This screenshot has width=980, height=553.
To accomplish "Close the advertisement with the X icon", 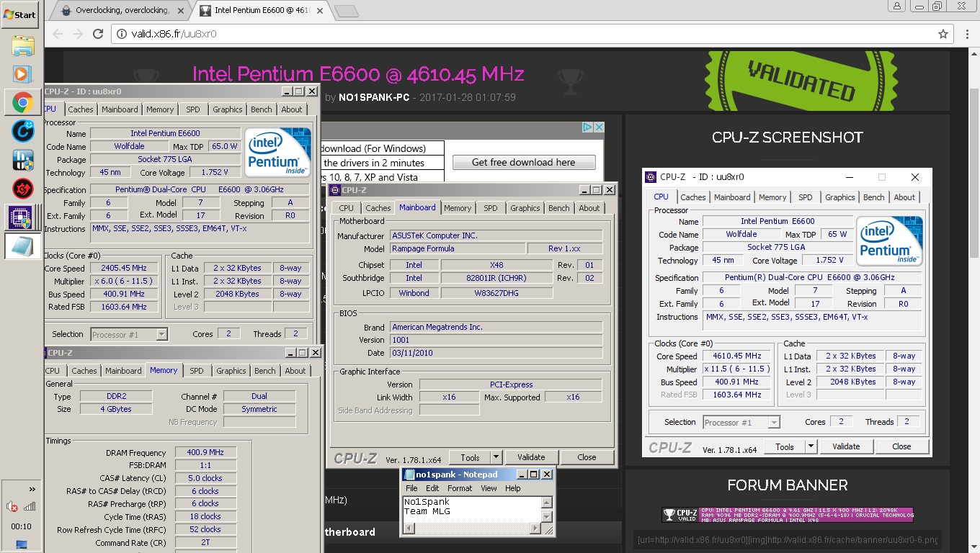I will pyautogui.click(x=598, y=127).
